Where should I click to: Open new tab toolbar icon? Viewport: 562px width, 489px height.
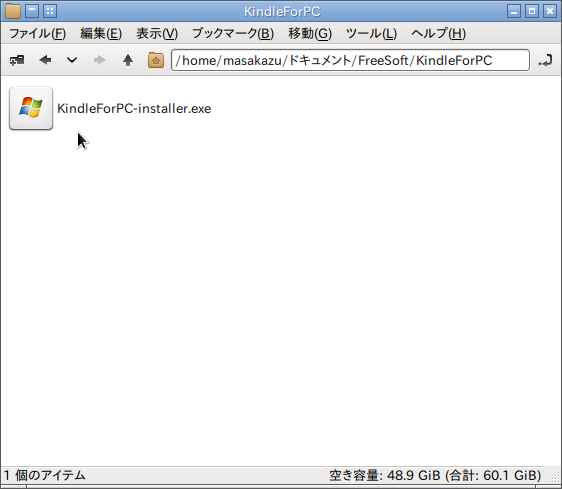[x=17, y=60]
